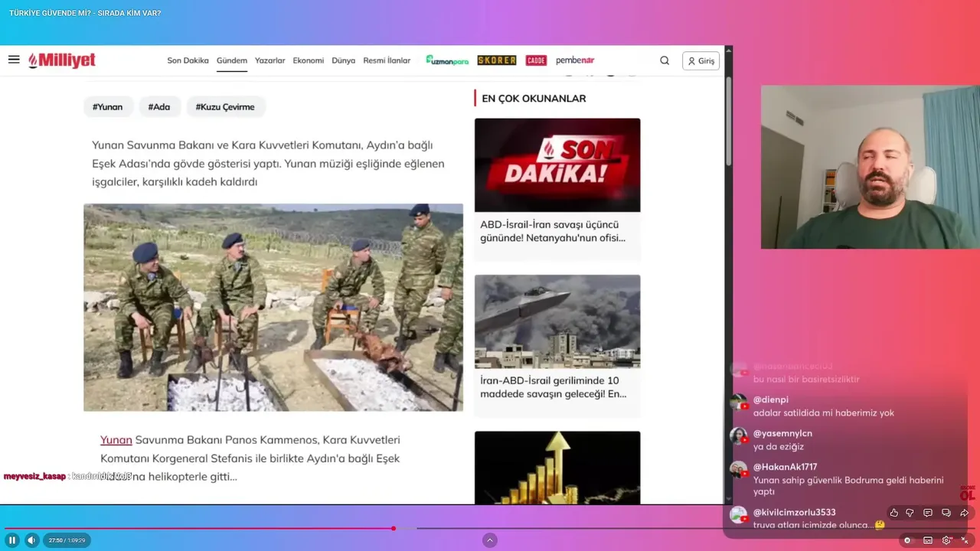Click the @dienpi avatar in chat
The width and height of the screenshot is (980, 551).
point(739,403)
